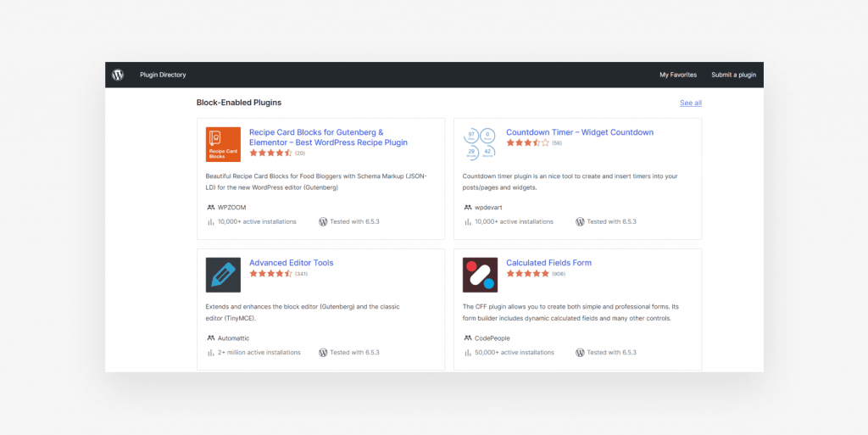This screenshot has height=435, width=868.
Task: Select the WPZOOM author name
Action: coord(232,208)
